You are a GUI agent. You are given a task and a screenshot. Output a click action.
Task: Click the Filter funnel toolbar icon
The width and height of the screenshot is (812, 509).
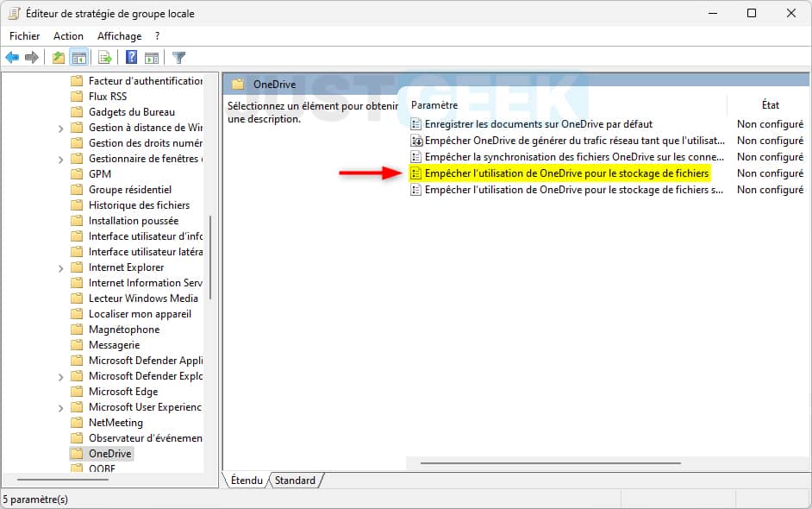[x=178, y=58]
